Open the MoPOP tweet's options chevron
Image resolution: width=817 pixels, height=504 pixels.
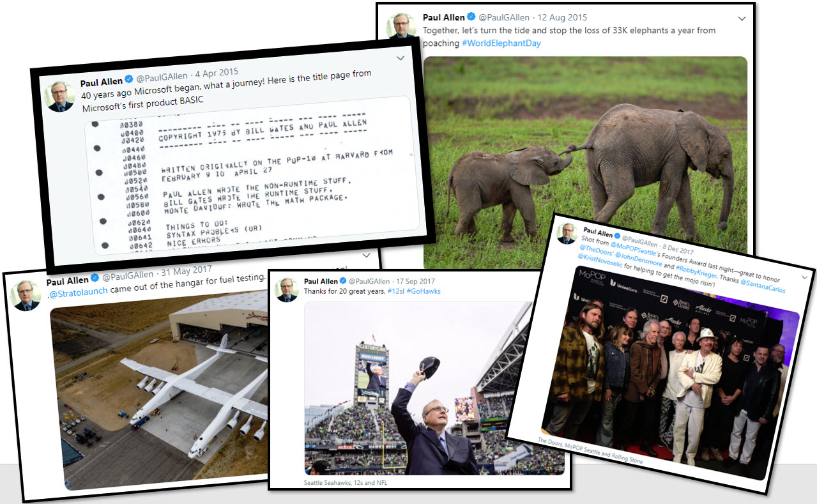804,278
